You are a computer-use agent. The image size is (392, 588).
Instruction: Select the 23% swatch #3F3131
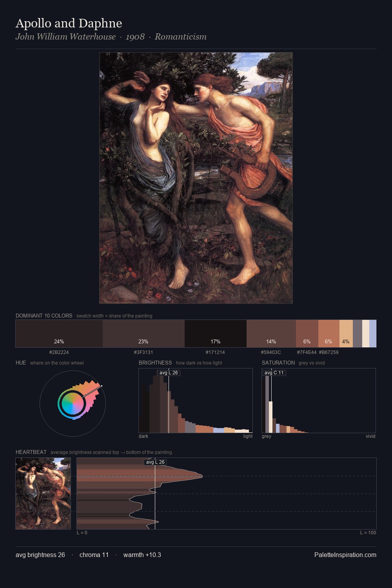coord(143,334)
